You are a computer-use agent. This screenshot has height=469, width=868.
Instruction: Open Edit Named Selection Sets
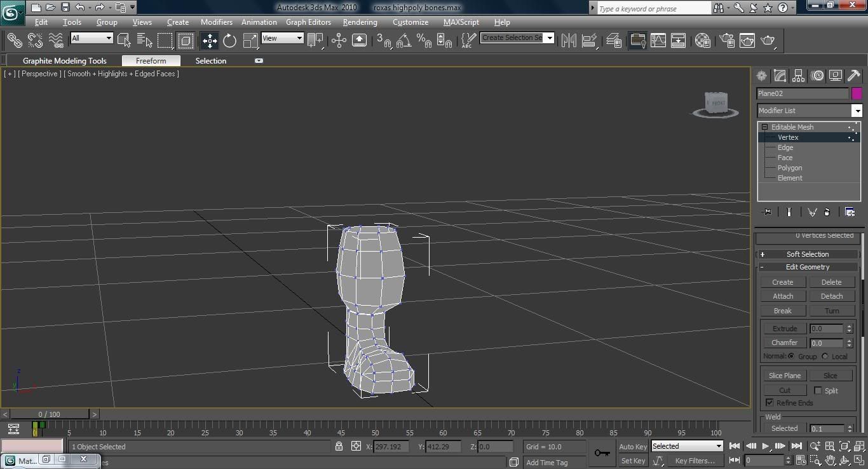[468, 41]
